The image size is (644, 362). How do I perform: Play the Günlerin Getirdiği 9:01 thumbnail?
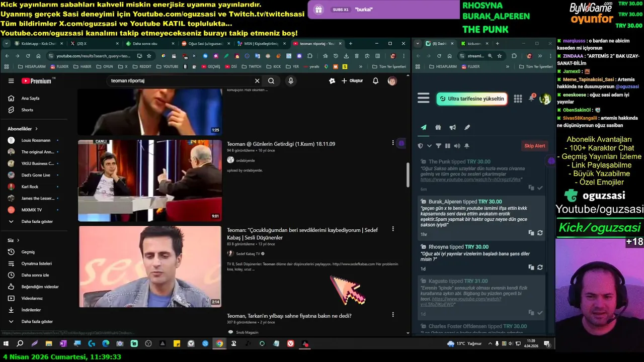(x=149, y=180)
